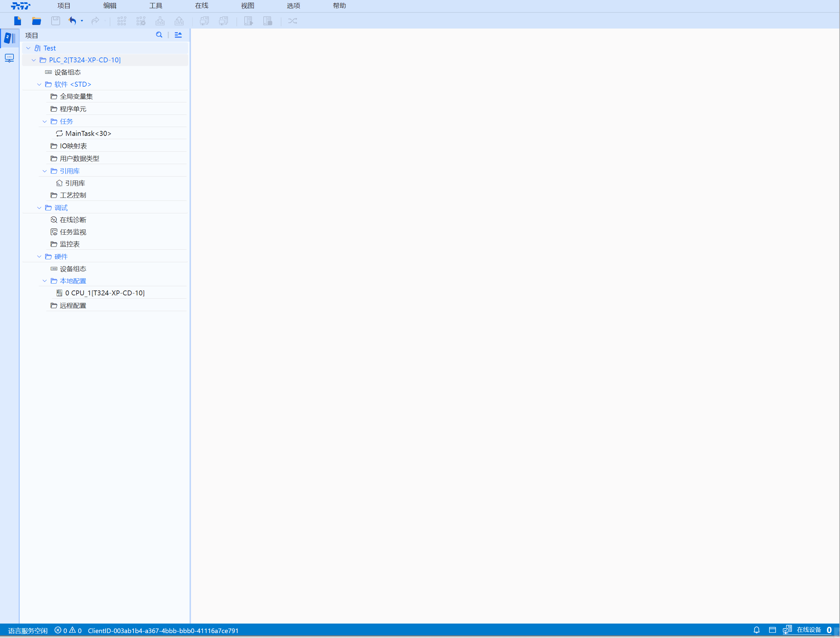Viewport: 840px width, 638px height.
Task: Click the new project file icon
Action: [x=17, y=21]
